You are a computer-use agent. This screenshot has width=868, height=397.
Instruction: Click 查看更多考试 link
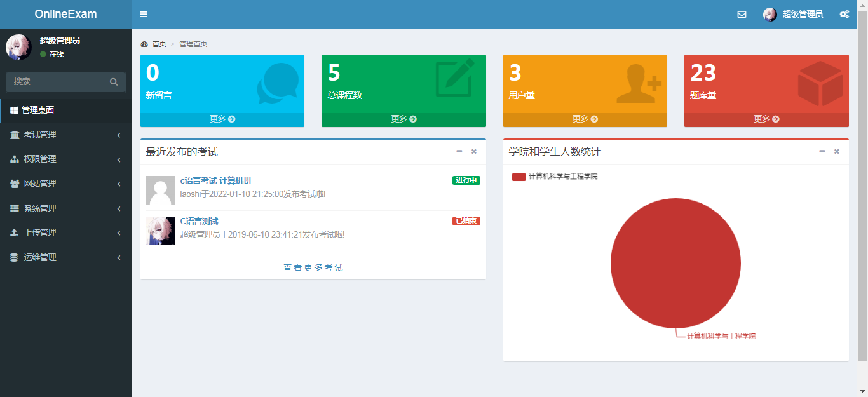[x=313, y=268]
